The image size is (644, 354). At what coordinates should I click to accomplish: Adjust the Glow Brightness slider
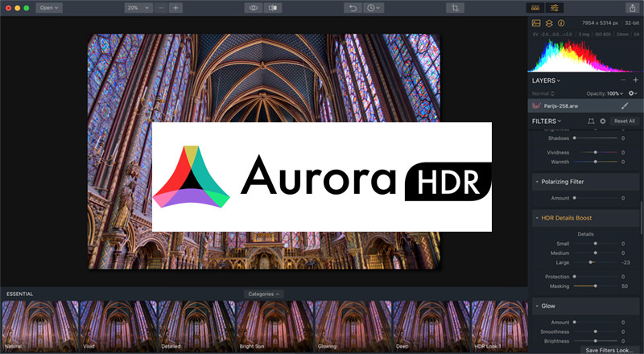596,341
